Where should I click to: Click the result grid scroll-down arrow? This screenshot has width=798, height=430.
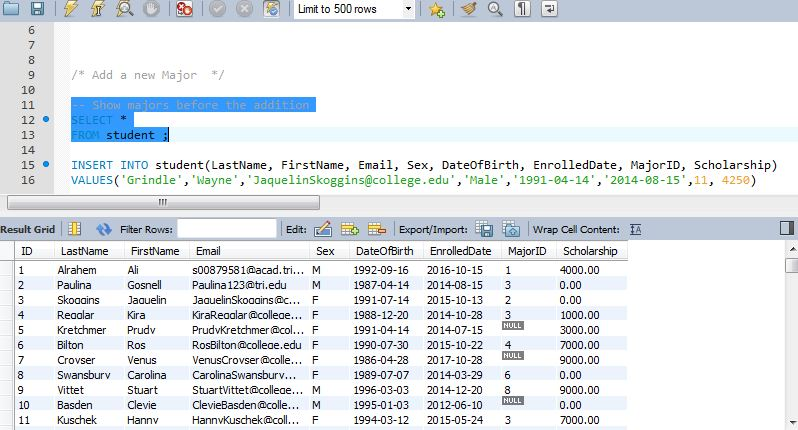[x=792, y=422]
